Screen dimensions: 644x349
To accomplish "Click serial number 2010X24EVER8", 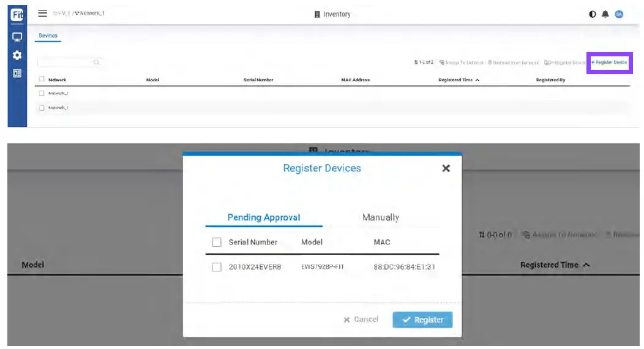I will tap(255, 268).
